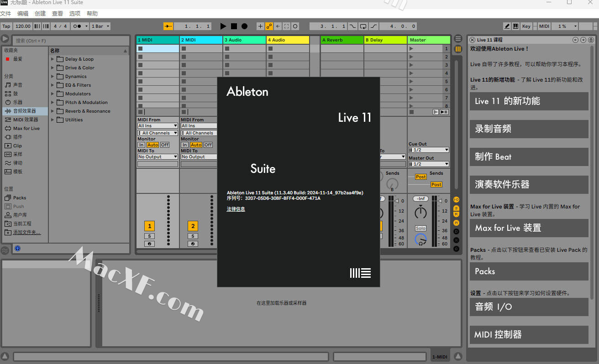Open 最爱 favorites collection

[x=25, y=59]
